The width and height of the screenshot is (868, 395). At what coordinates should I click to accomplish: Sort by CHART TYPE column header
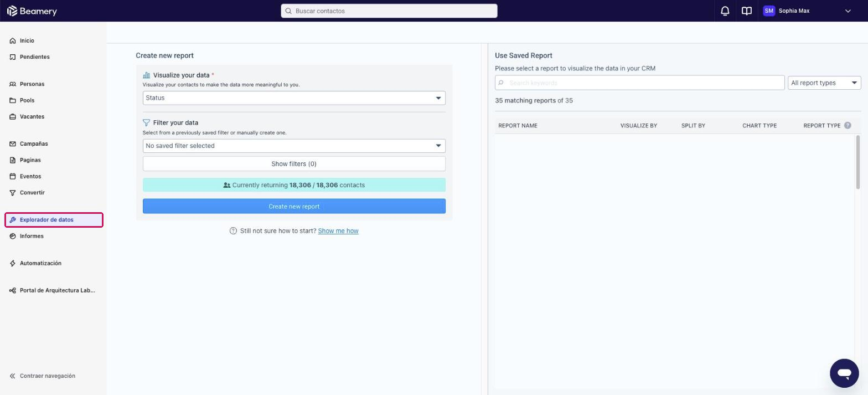pyautogui.click(x=759, y=126)
